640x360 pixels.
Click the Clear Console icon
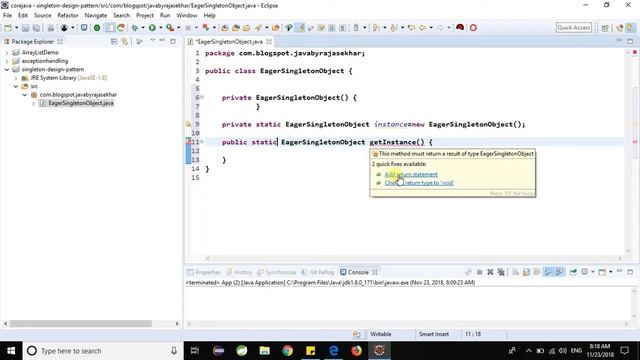click(516, 272)
